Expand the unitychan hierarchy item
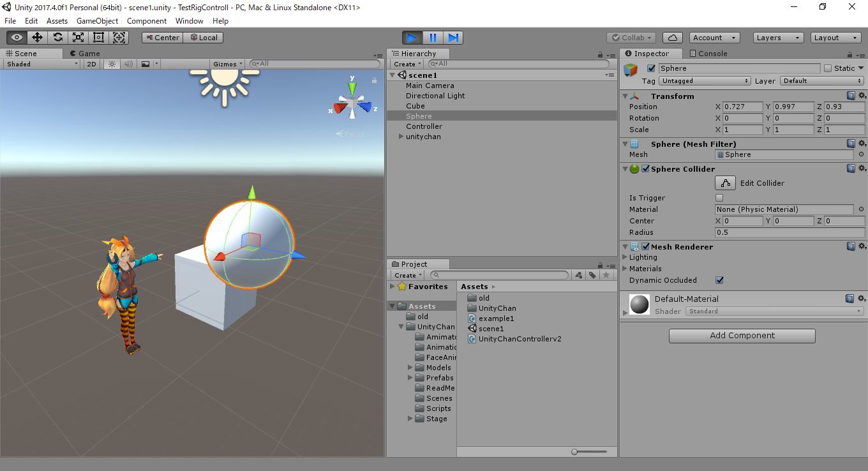This screenshot has height=471, width=868. click(x=401, y=137)
